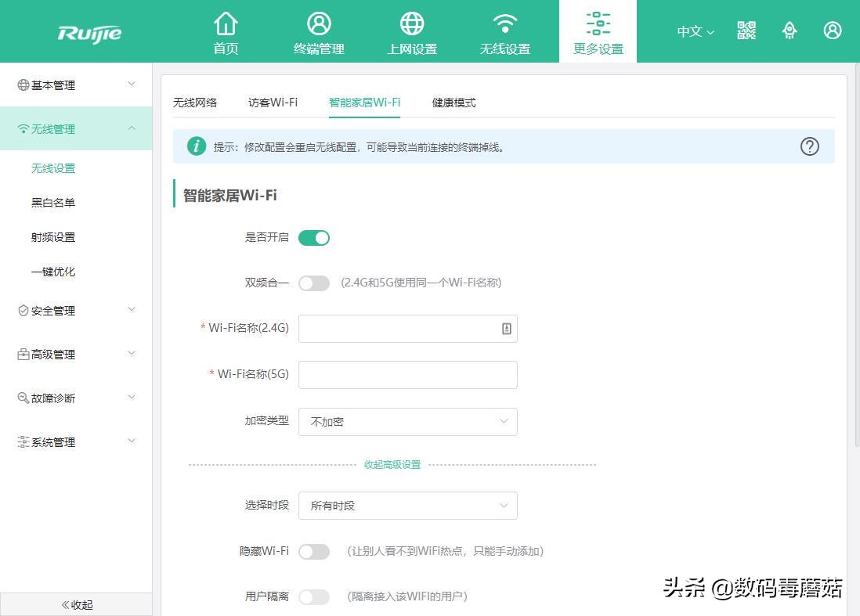
Task: Switch to the 访客Wi-Fi tab
Action: (273, 102)
